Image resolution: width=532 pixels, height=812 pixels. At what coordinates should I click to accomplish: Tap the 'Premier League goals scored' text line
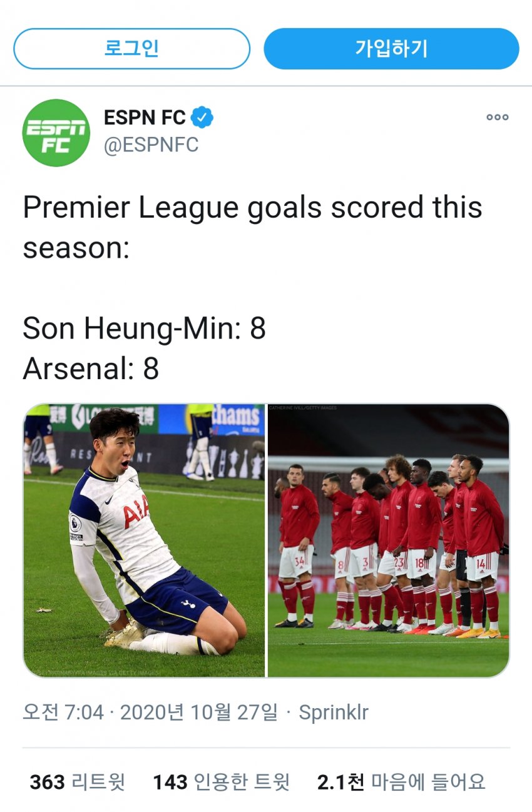(x=252, y=208)
